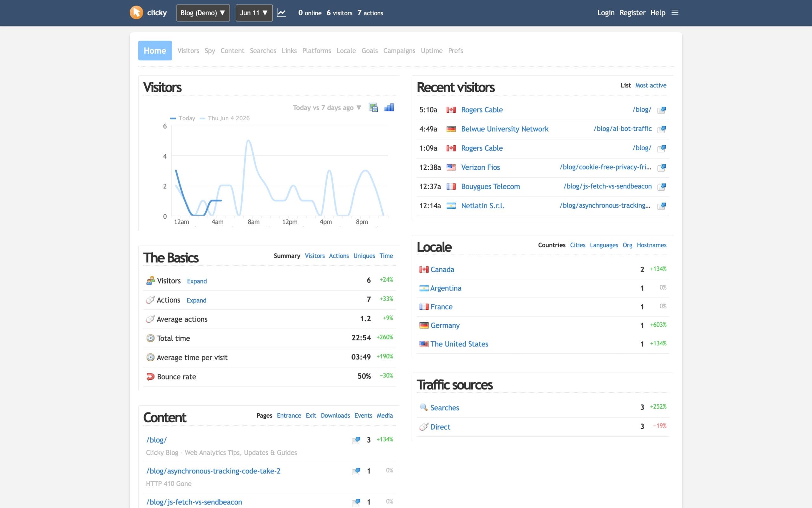Open session icon for Bouygues Telecom visitor
Screen dimensions: 812x508
662,186
